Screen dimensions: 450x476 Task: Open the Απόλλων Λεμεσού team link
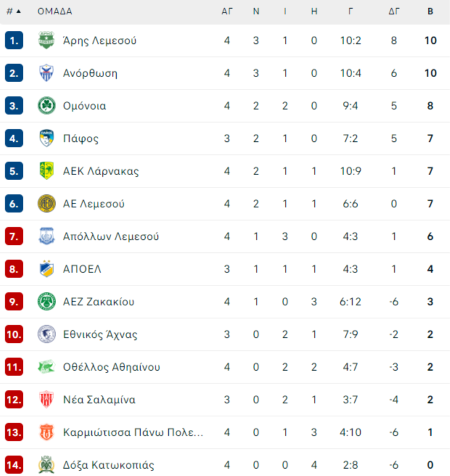pyautogui.click(x=111, y=236)
